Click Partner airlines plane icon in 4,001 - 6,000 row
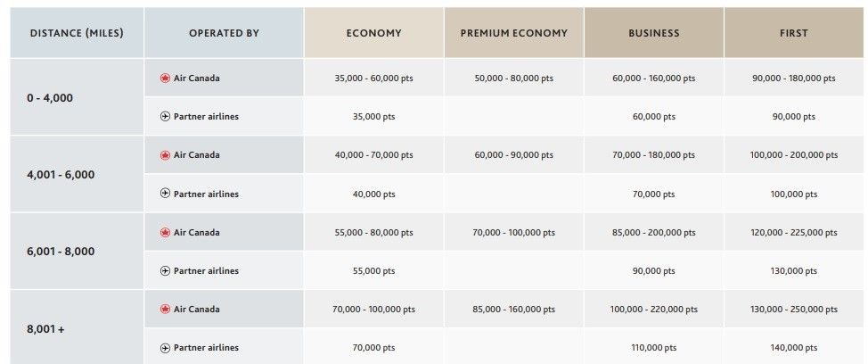Image resolution: width=868 pixels, height=364 pixels. 164,194
